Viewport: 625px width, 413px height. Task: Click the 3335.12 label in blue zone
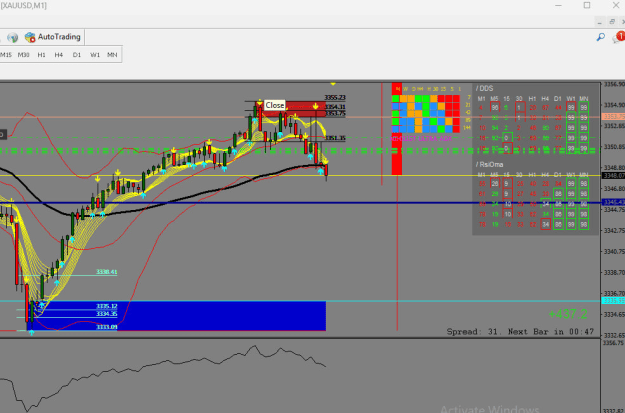[106, 307]
